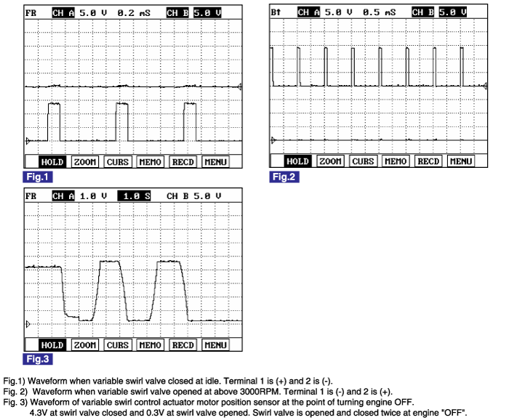Screen dimensions: 509x420
Task: Click ZOOM button in Fig.1 scope
Action: pyautogui.click(x=85, y=162)
